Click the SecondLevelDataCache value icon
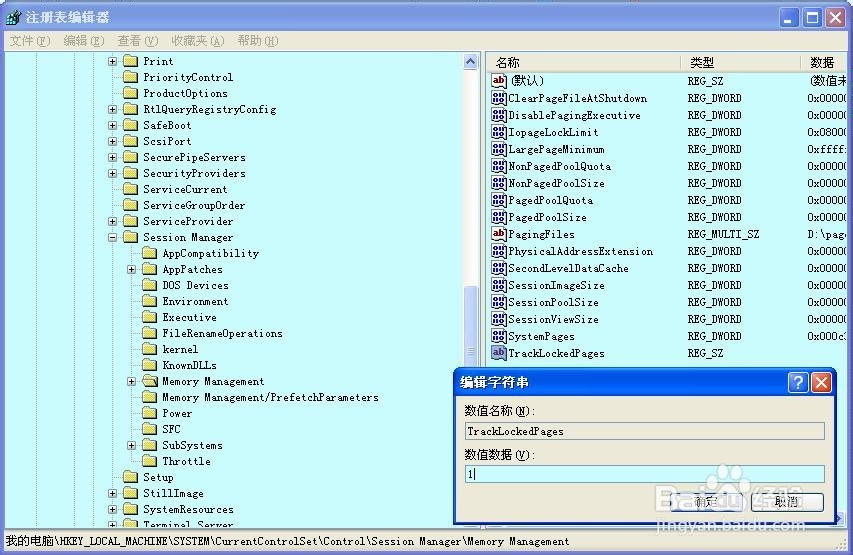 coord(498,268)
